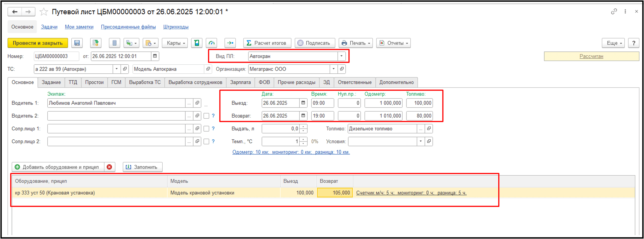
Task: Open the Выработка сотрудников tab
Action: pyautogui.click(x=195, y=82)
